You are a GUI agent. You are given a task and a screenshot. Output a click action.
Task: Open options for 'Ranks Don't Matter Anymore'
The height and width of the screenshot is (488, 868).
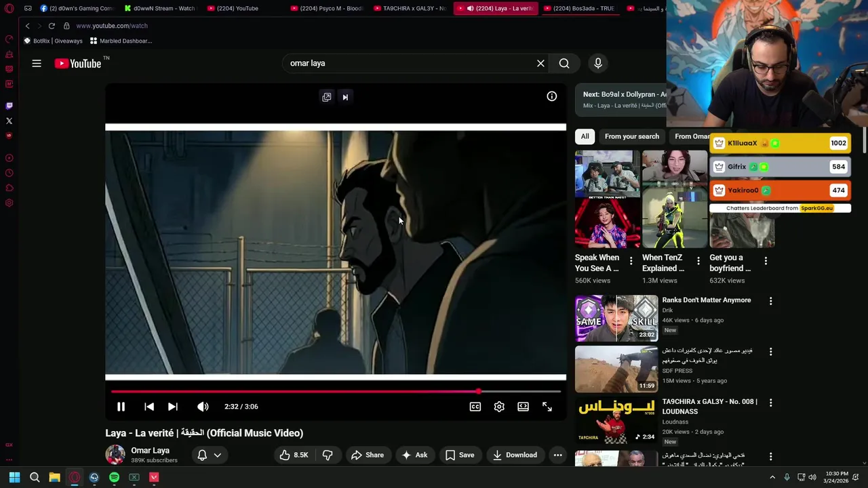coord(770,301)
